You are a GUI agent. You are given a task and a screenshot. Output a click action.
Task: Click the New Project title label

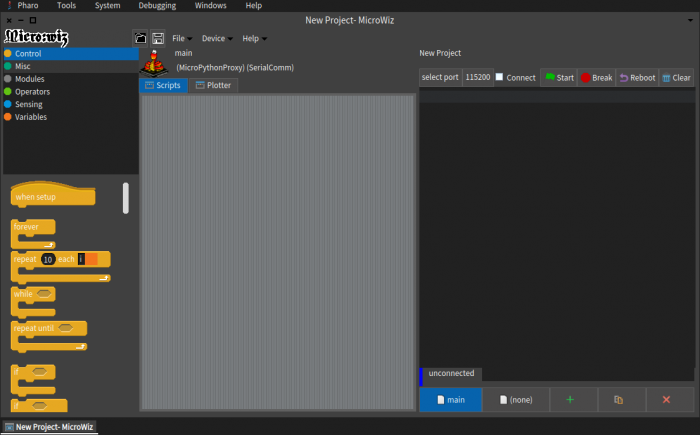pyautogui.click(x=440, y=53)
